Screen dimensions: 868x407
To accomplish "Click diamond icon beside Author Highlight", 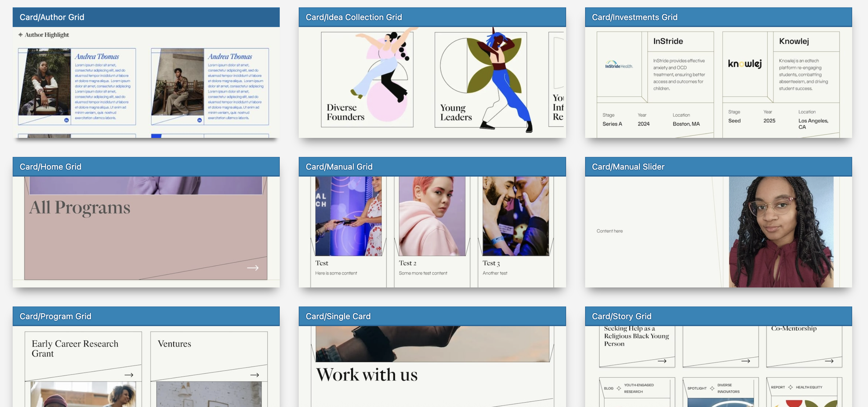I will (x=20, y=35).
